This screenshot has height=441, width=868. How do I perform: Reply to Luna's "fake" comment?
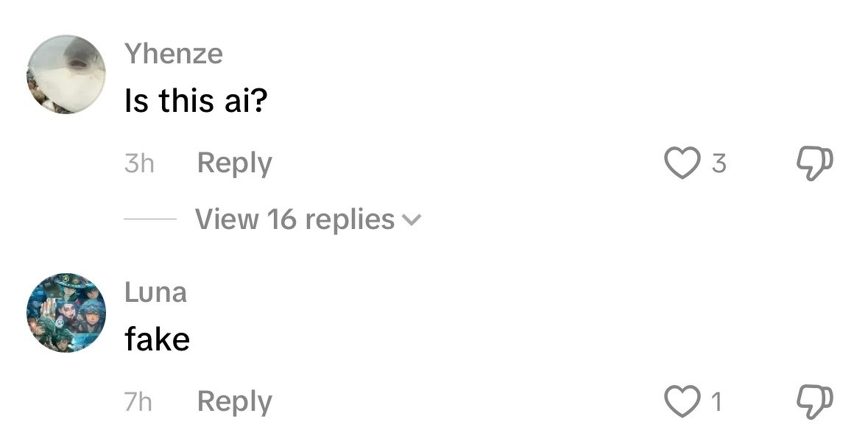[x=234, y=401]
